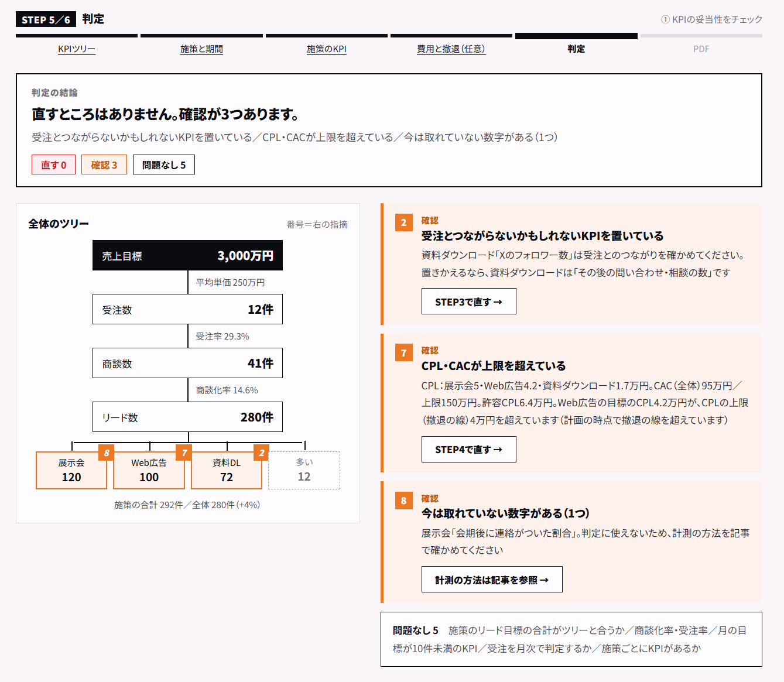Click the 問題なし 5 count badge
Screen dimensions: 784x682
(164, 164)
